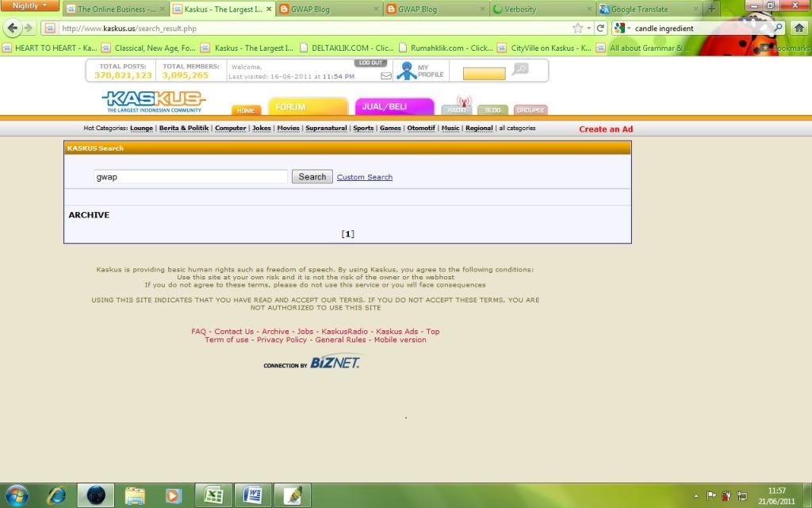Focus the browser address bar

[316, 29]
